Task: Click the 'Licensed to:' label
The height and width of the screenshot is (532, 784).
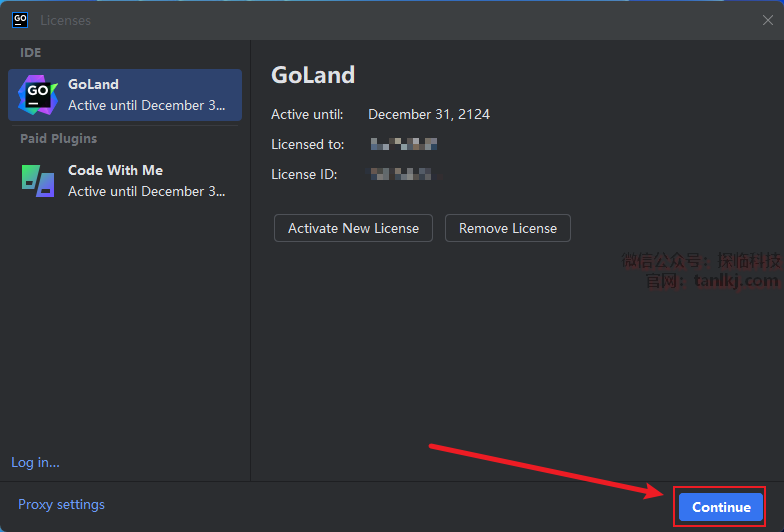Action: click(308, 144)
